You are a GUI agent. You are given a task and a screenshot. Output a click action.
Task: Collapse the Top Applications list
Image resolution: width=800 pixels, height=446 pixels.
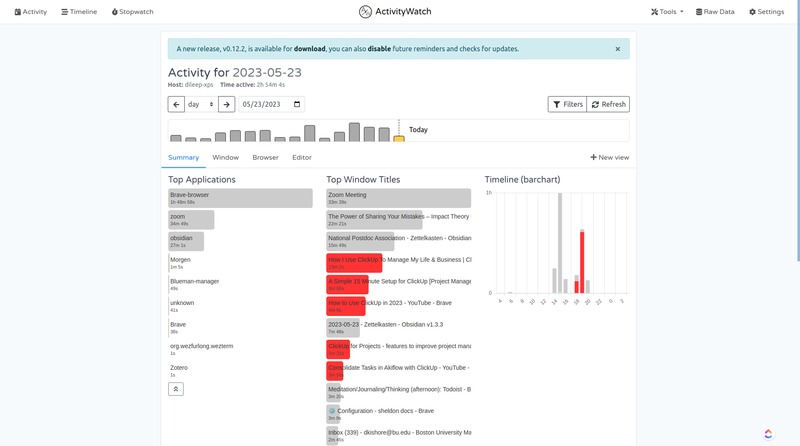(176, 389)
